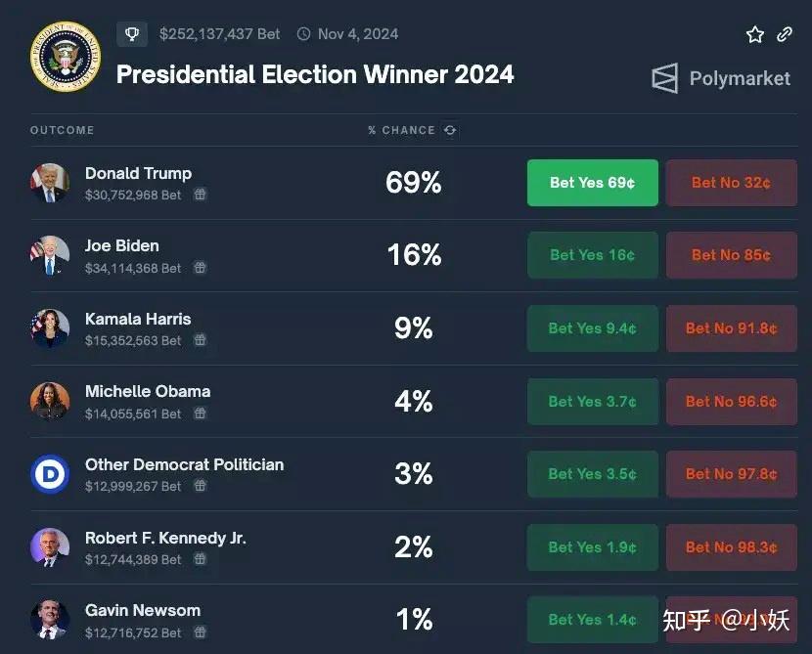Click gift icon under Gavin Newsom

point(200,632)
